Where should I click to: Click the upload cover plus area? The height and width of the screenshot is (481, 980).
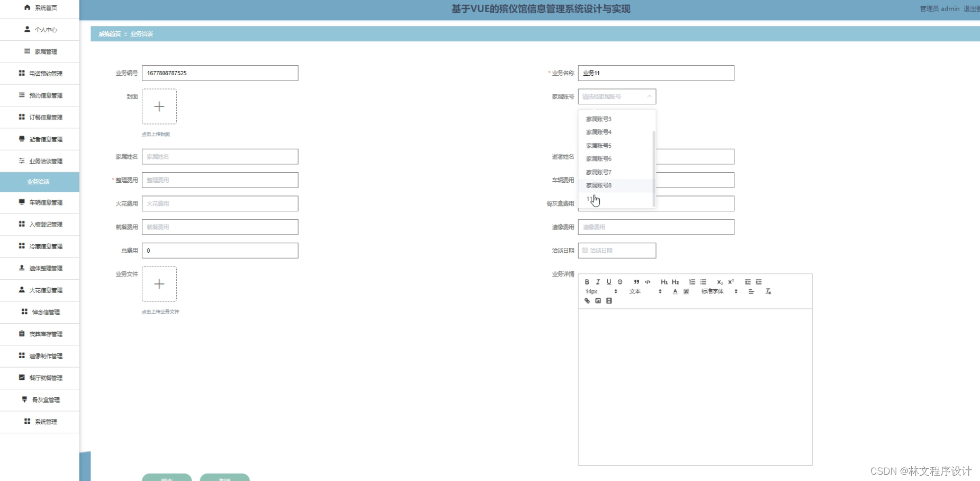159,106
